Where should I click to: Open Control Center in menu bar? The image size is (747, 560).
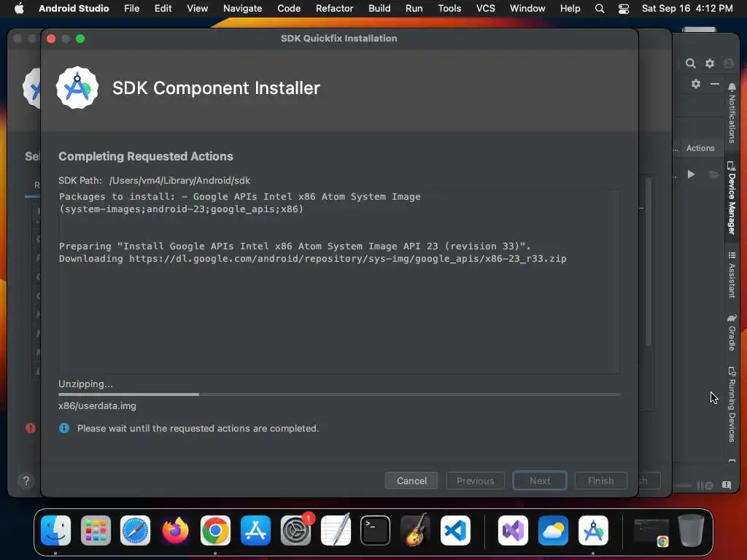(624, 9)
